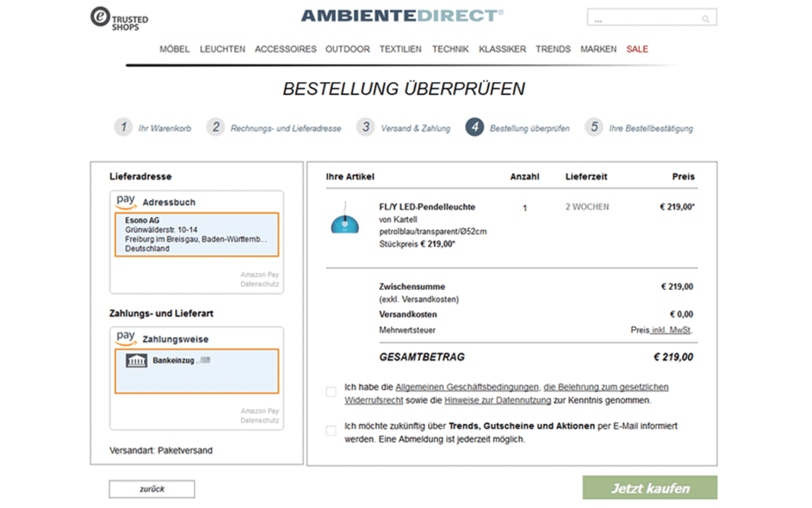Open the MARKEN menu
812x508 pixels.
point(598,49)
